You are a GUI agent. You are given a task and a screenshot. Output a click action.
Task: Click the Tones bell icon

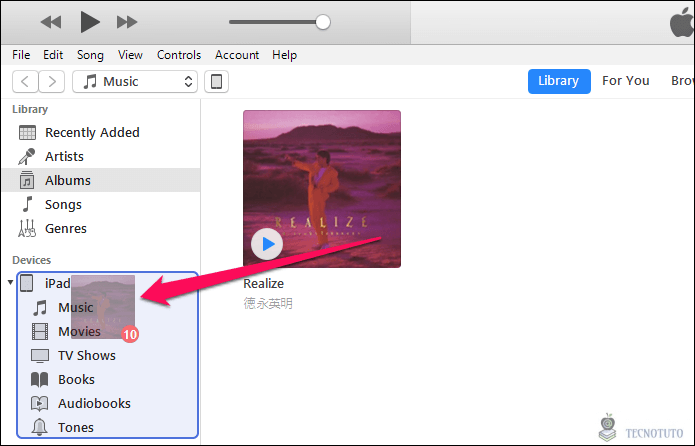point(39,427)
